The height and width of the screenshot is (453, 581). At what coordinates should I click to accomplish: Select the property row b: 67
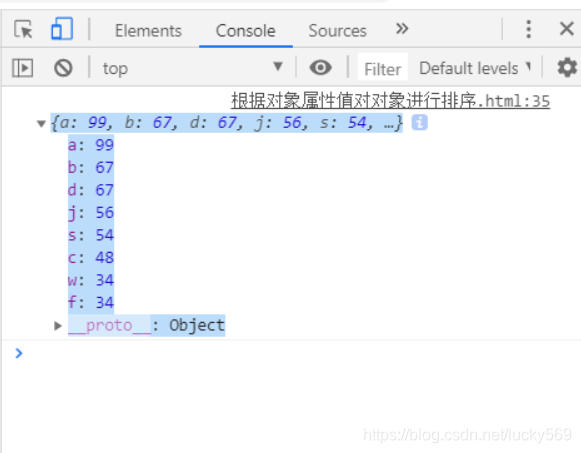pyautogui.click(x=91, y=167)
